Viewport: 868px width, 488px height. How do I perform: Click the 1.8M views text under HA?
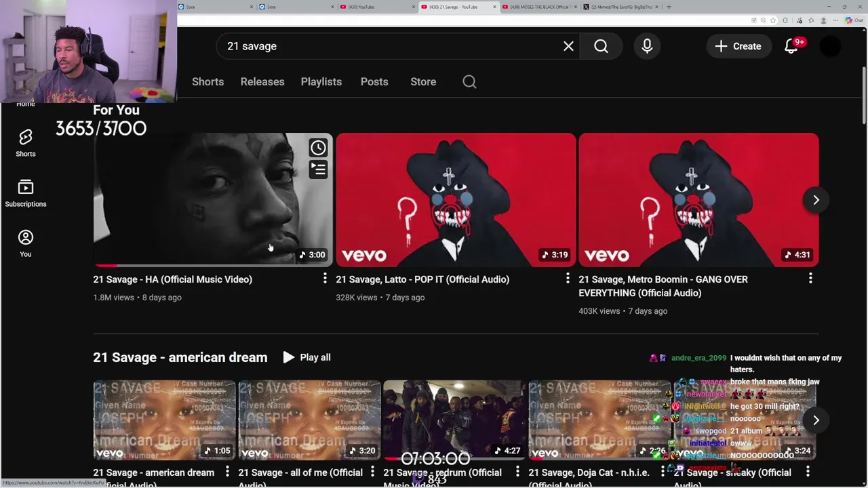[x=114, y=298]
